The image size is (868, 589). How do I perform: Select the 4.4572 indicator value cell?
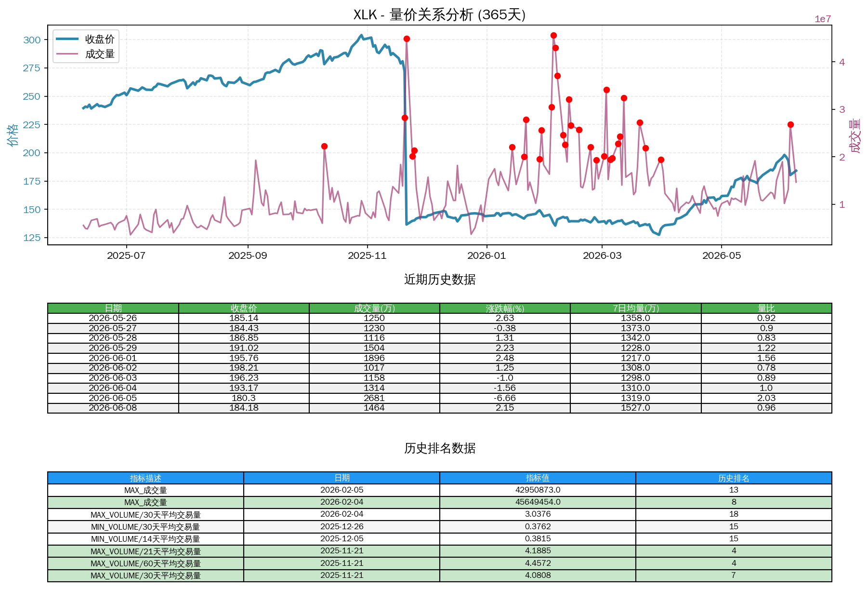pyautogui.click(x=538, y=563)
